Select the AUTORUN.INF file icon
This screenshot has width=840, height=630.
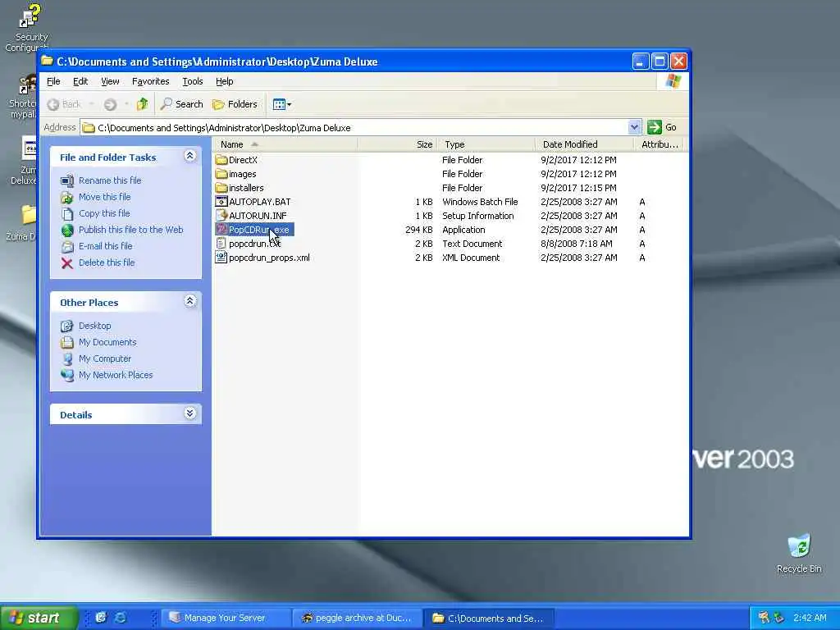tap(221, 216)
